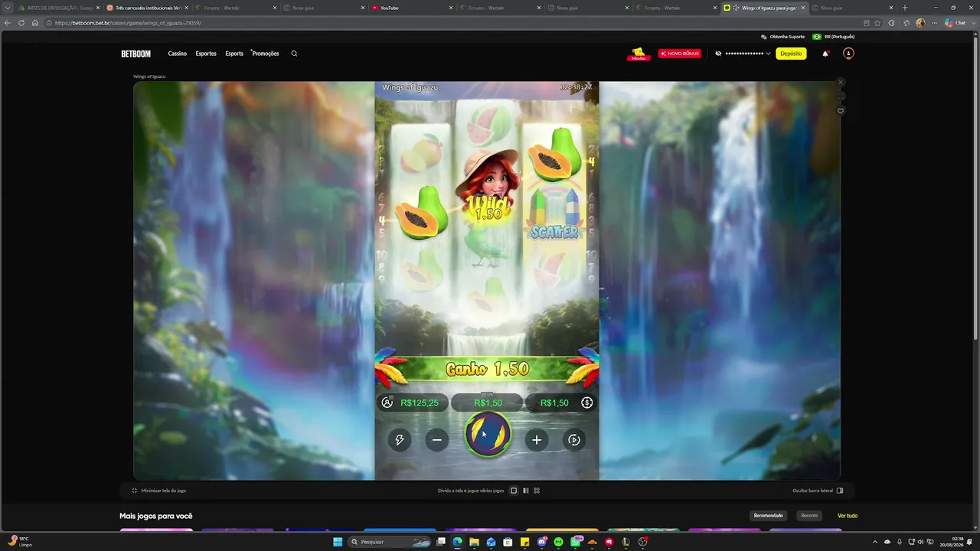
Task: Toggle balance visibility eye icon
Action: click(718, 54)
